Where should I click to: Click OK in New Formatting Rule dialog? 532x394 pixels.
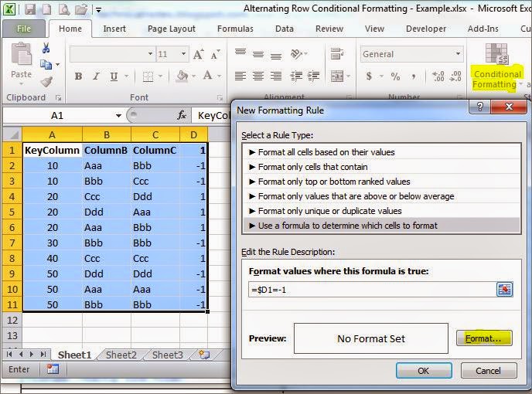tap(424, 371)
